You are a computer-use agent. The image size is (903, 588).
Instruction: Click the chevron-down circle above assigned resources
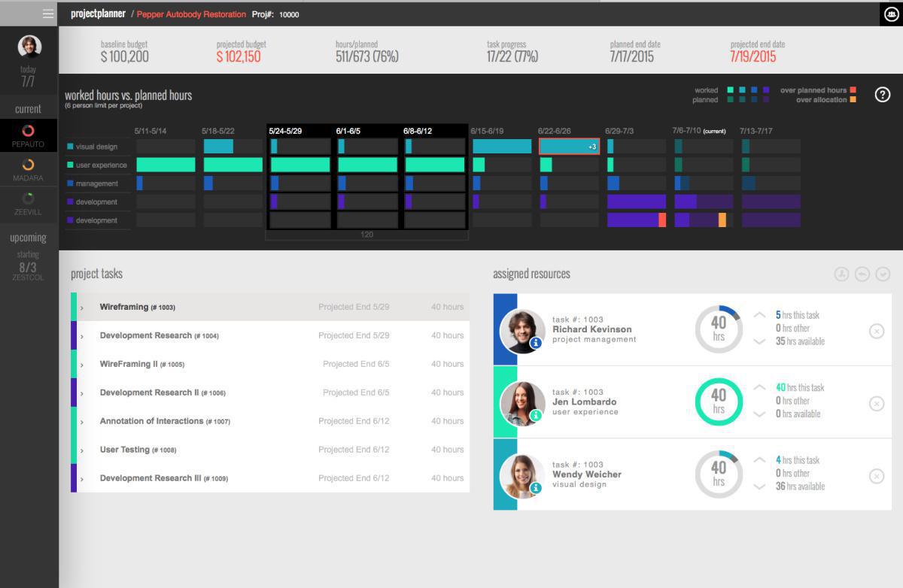coord(881,273)
